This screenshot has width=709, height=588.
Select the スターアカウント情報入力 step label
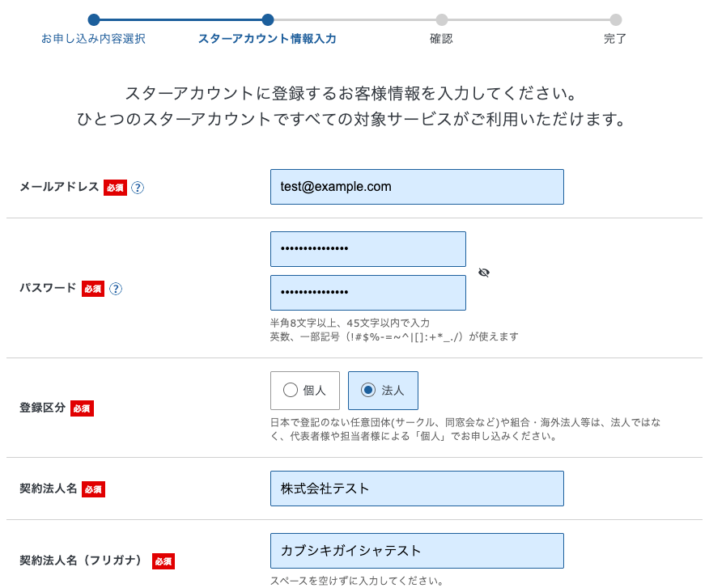[267, 39]
